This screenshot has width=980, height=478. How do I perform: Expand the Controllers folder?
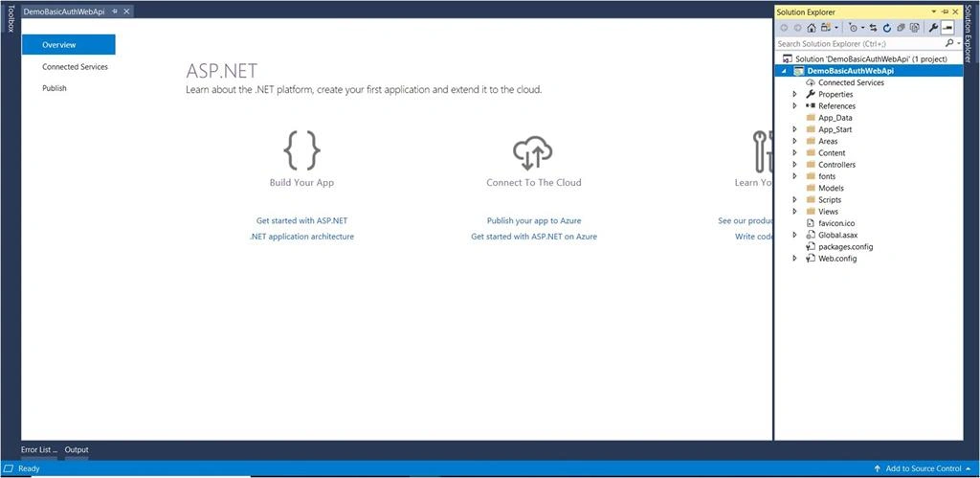click(x=795, y=165)
